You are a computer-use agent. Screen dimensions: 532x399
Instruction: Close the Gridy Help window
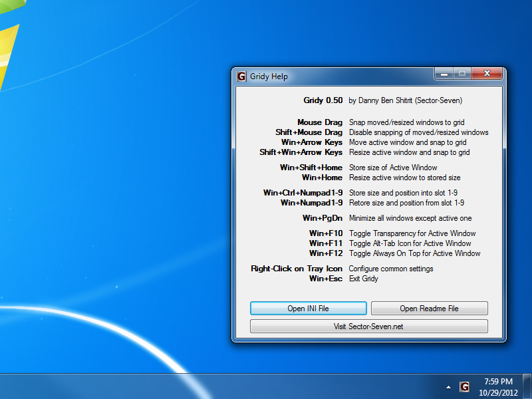(486, 74)
